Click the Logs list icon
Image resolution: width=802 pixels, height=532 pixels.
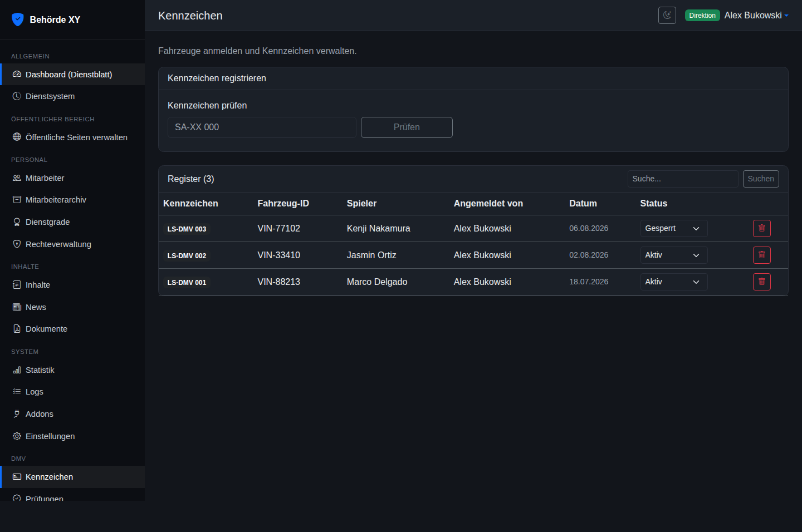pos(17,392)
